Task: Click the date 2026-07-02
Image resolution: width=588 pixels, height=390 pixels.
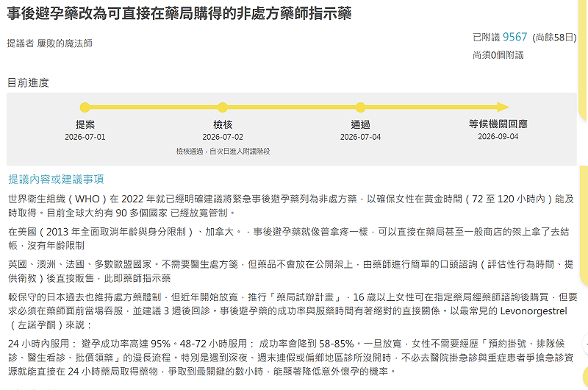Action: pos(223,137)
